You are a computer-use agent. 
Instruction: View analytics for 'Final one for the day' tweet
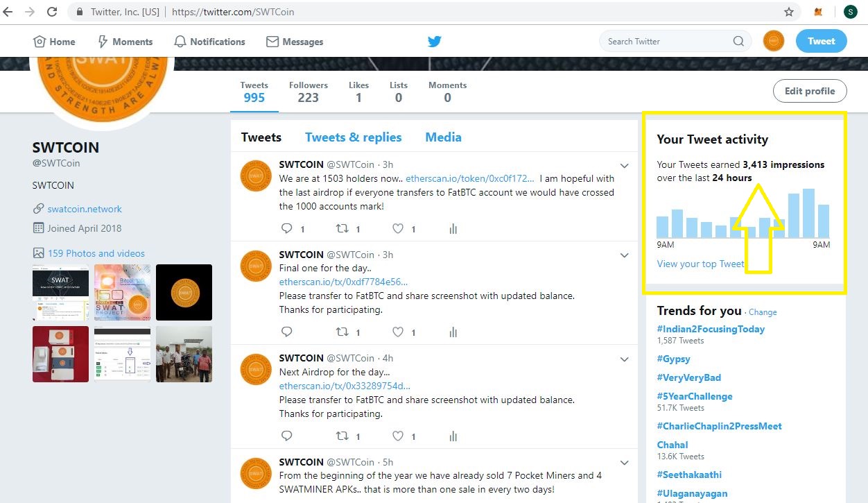(453, 332)
